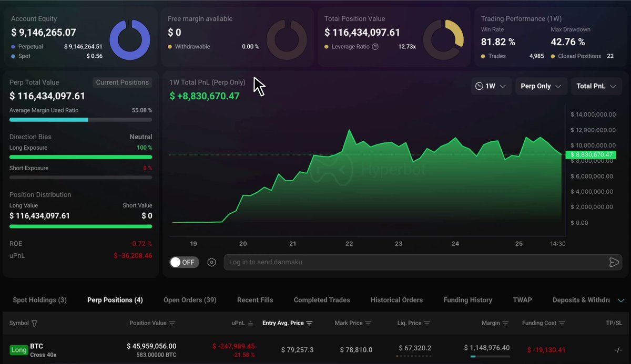Image resolution: width=631 pixels, height=364 pixels.
Task: Sort by Position Value column icon
Action: (172, 324)
